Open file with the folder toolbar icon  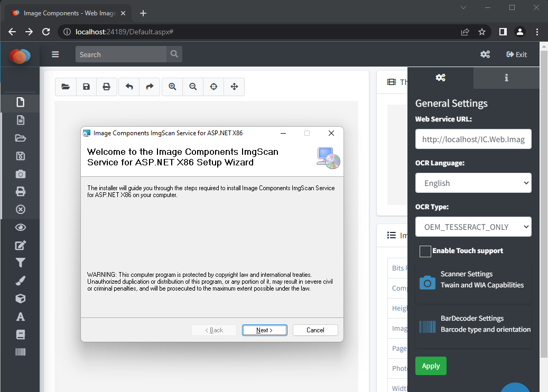[66, 87]
